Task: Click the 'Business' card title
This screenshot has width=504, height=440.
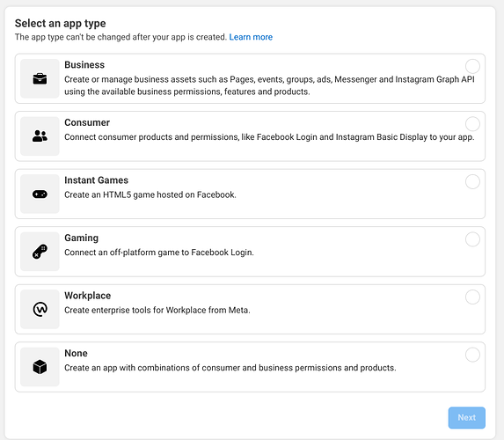Action: [x=84, y=64]
